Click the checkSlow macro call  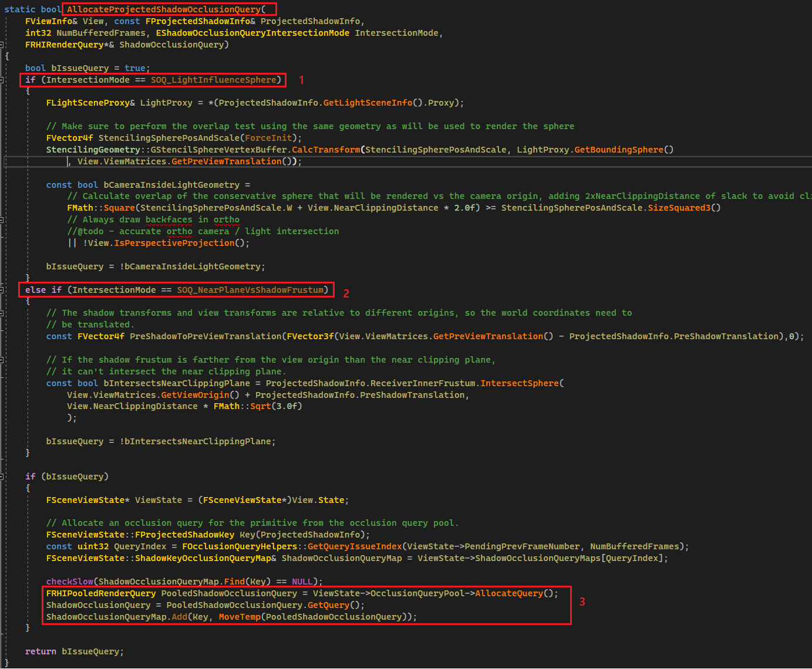point(70,582)
